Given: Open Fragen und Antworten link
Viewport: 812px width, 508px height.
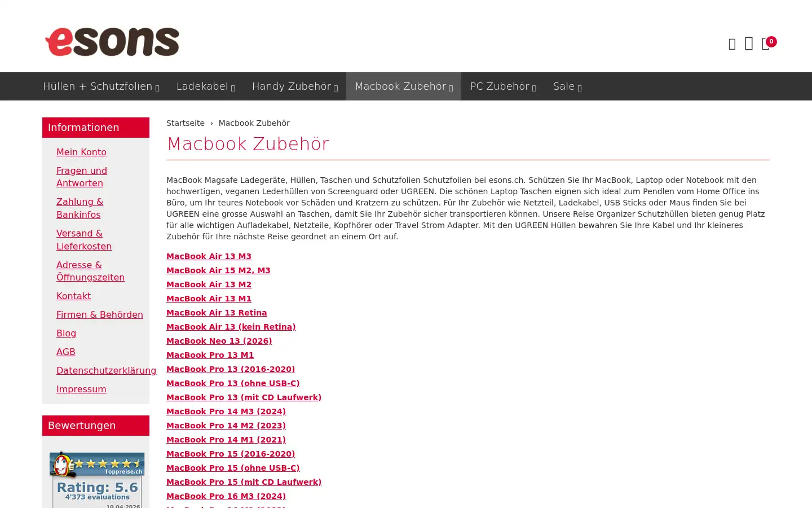Looking at the screenshot, I should click(x=82, y=177).
